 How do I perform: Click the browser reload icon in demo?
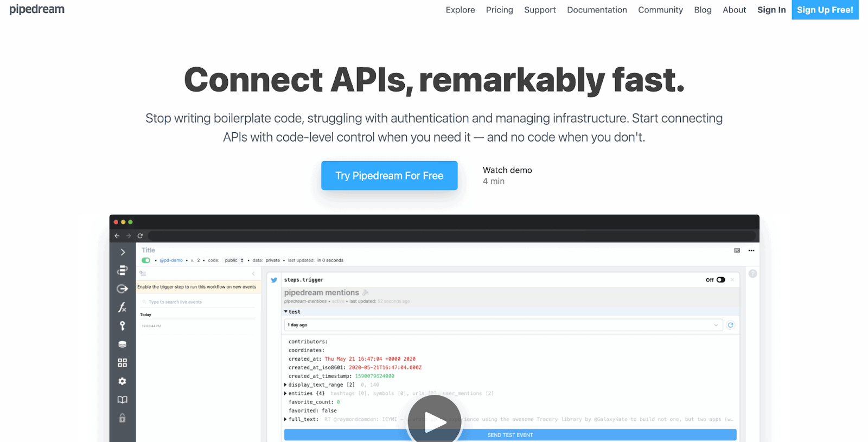pyautogui.click(x=140, y=236)
